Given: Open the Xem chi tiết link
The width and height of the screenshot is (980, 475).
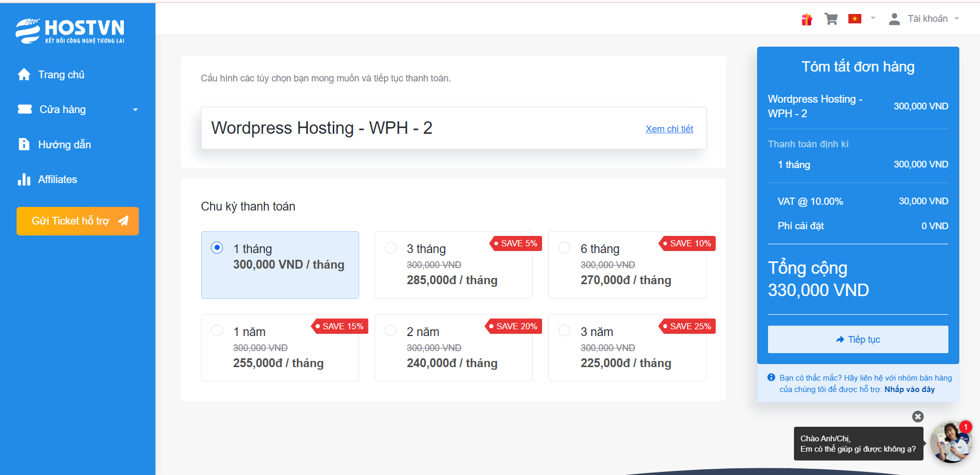Looking at the screenshot, I should coord(669,129).
